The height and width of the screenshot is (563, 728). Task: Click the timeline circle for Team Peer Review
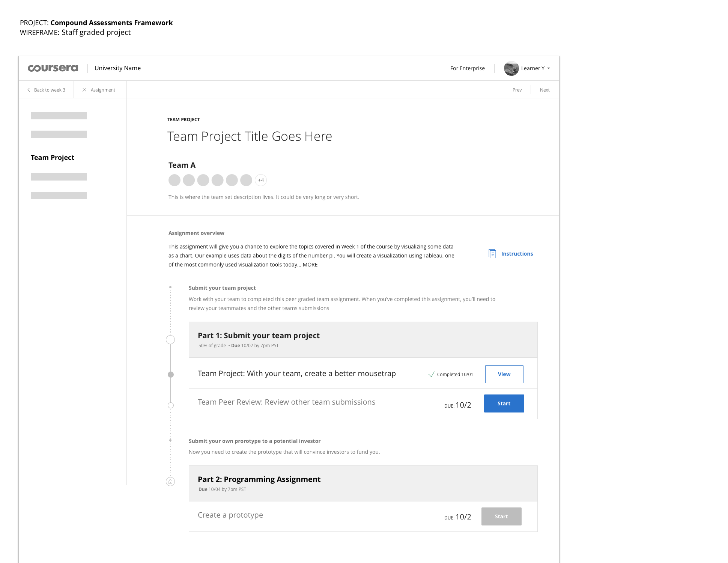[171, 405]
